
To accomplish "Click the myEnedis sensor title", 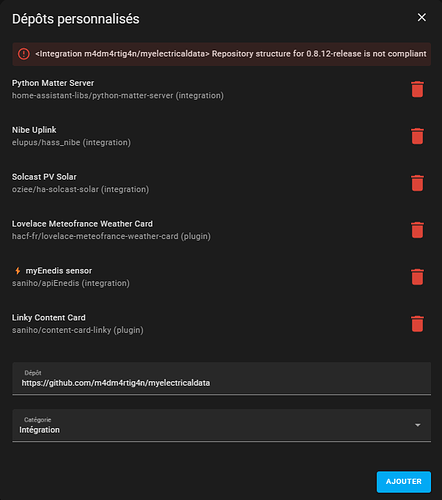I will (x=59, y=271).
